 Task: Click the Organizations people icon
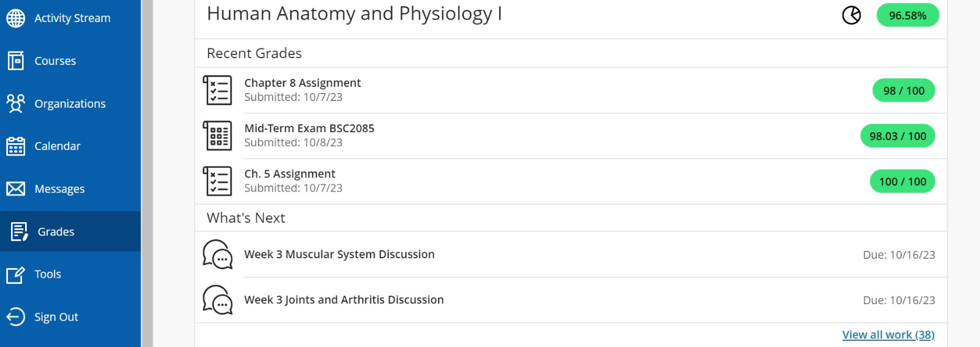pos(16,103)
